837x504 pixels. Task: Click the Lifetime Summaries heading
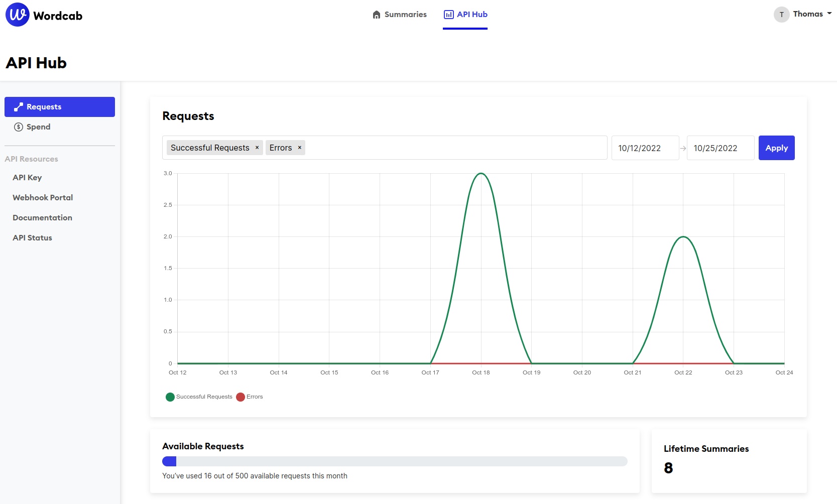tap(706, 449)
